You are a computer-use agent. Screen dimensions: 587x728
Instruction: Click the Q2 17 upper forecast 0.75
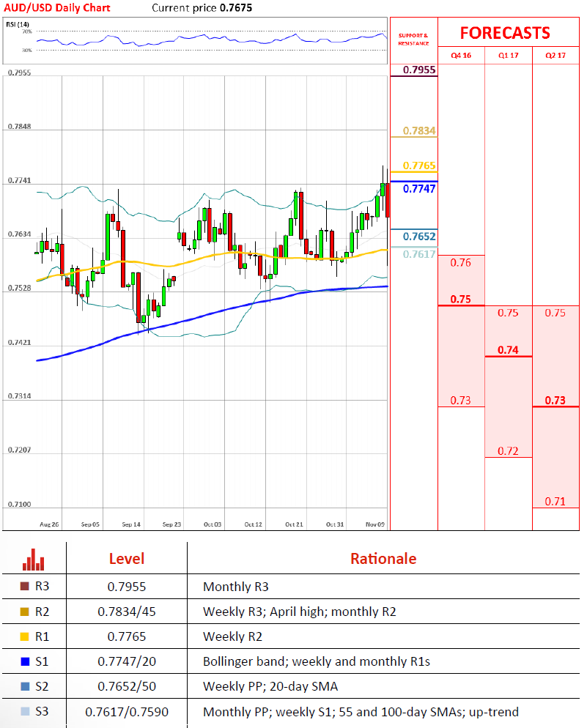coord(555,313)
